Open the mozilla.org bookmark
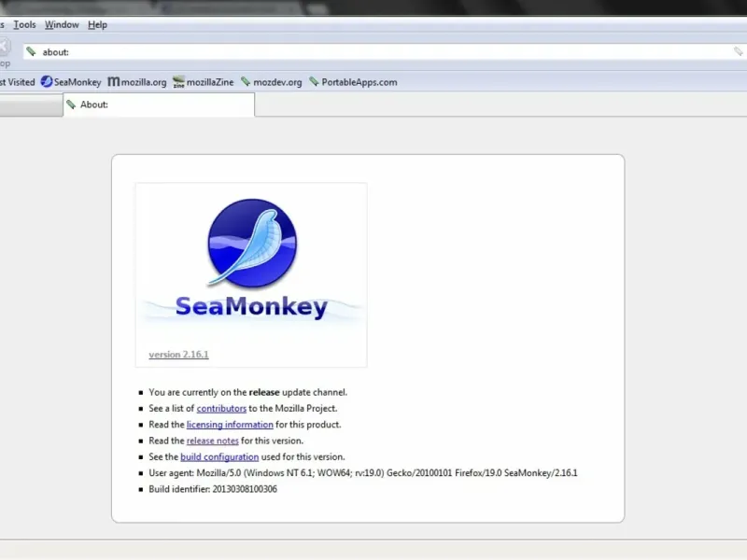The width and height of the screenshot is (747, 560). pos(137,82)
